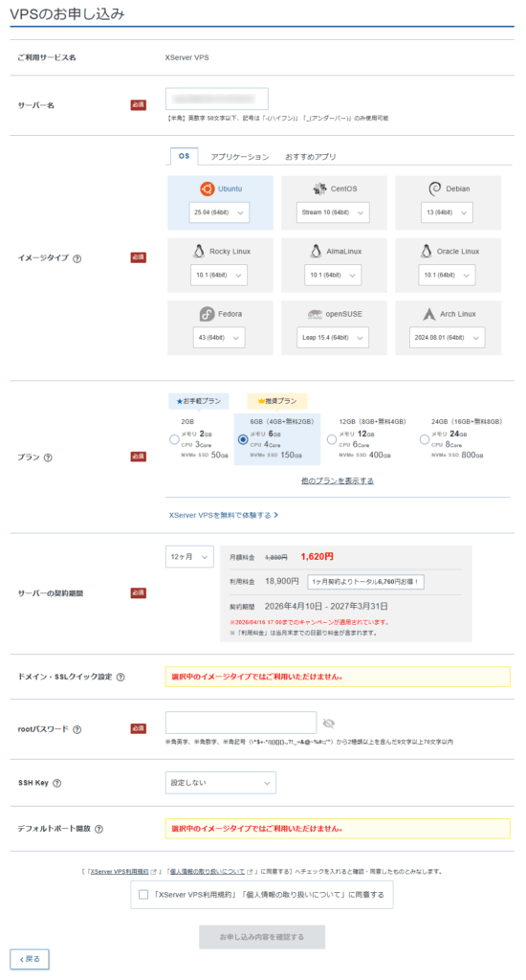The height and width of the screenshot is (980, 526).
Task: Select the Rocky Linux penguin icon
Action: tap(199, 252)
